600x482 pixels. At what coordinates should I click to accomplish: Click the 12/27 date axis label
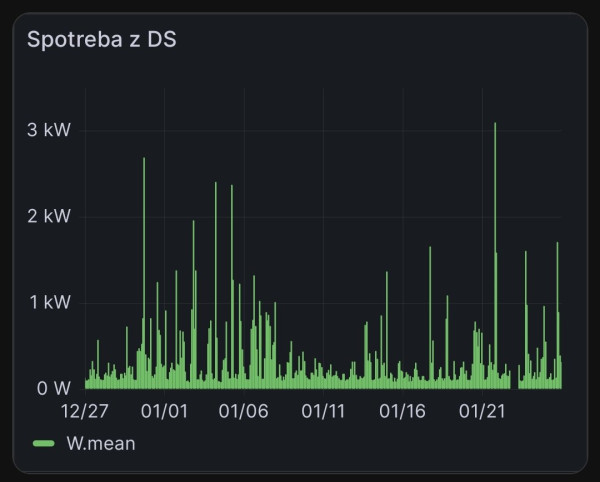(x=85, y=412)
